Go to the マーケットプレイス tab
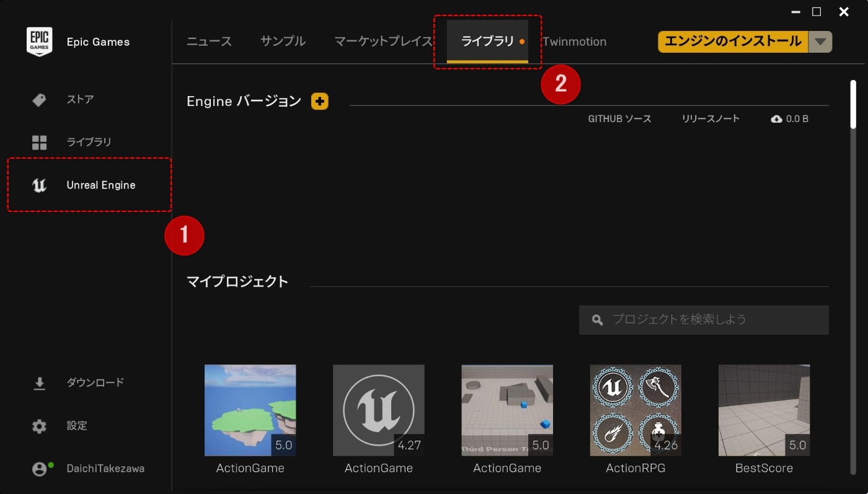This screenshot has height=494, width=868. (x=383, y=42)
